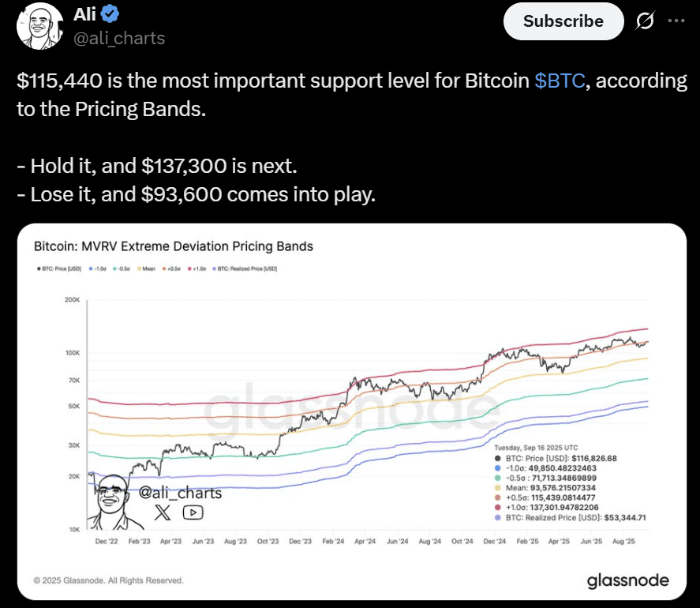The height and width of the screenshot is (608, 700).
Task: Open the @ali_charts handle link
Action: pos(119,38)
